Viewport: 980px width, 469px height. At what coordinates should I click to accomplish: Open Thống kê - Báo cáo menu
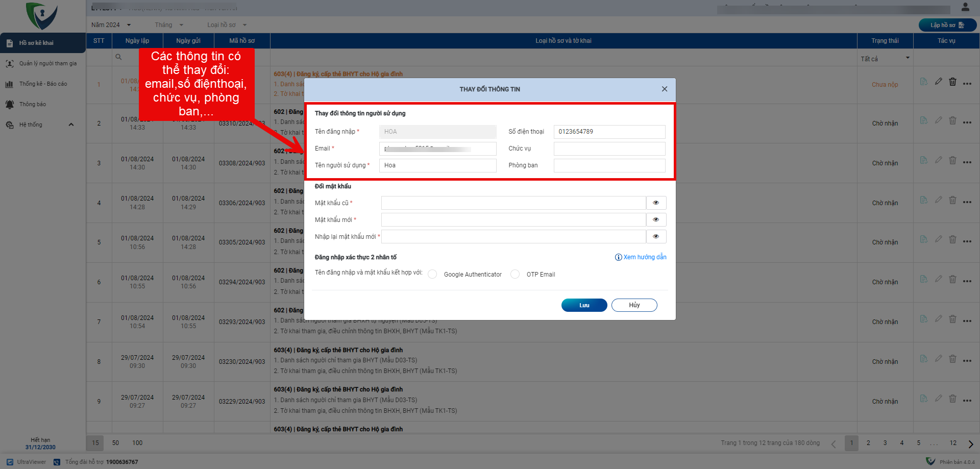[43, 84]
